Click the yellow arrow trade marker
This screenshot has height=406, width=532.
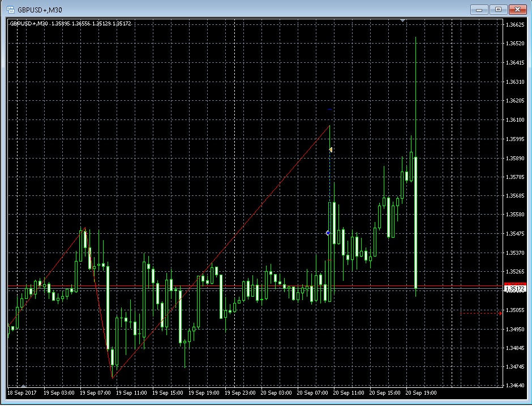(331, 149)
